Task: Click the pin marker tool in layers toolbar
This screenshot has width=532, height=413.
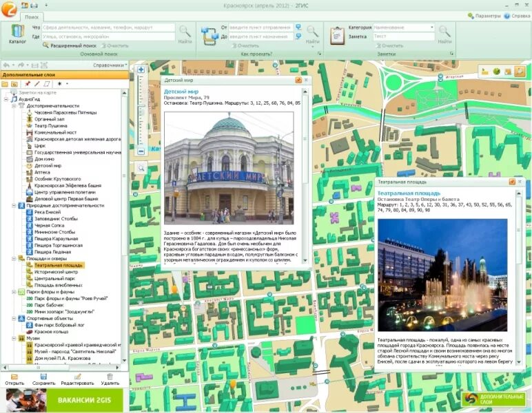Action: [27, 84]
